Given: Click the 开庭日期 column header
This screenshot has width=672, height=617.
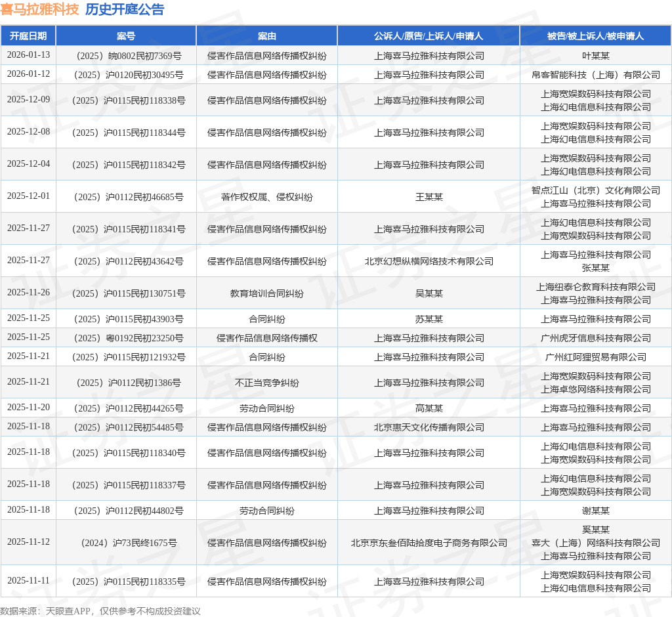Looking at the screenshot, I should pyautogui.click(x=28, y=36).
